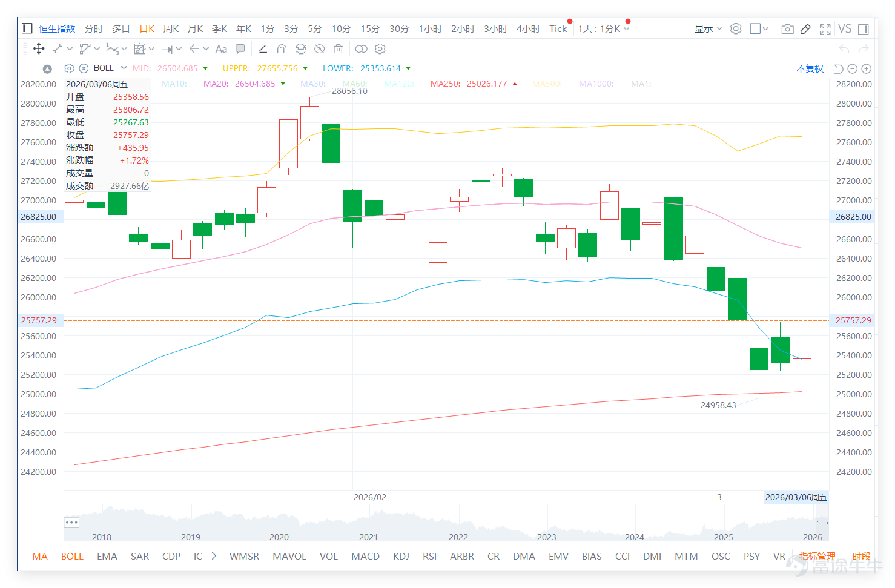Screen dimensions: 895x588
Task: Expand wave pattern tool options arrow
Action: click(x=124, y=49)
